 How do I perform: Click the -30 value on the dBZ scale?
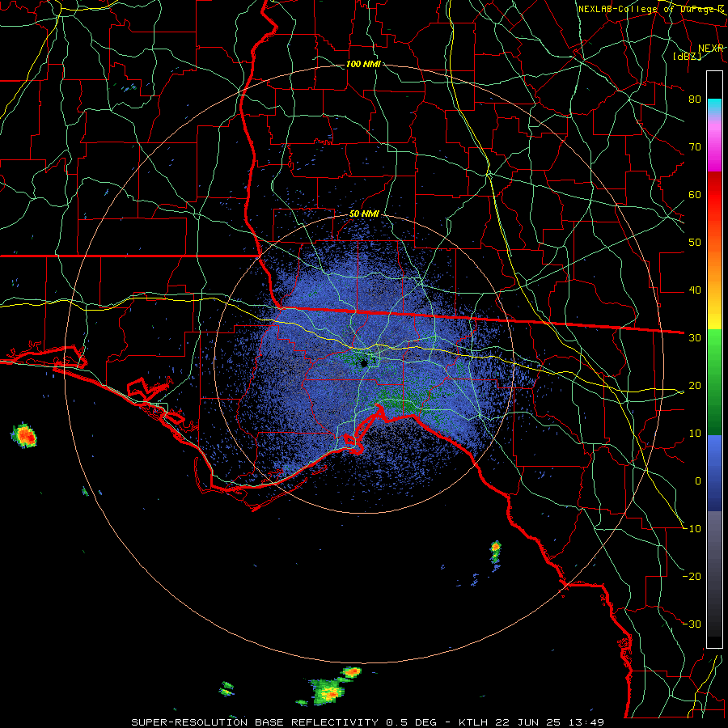[692, 624]
